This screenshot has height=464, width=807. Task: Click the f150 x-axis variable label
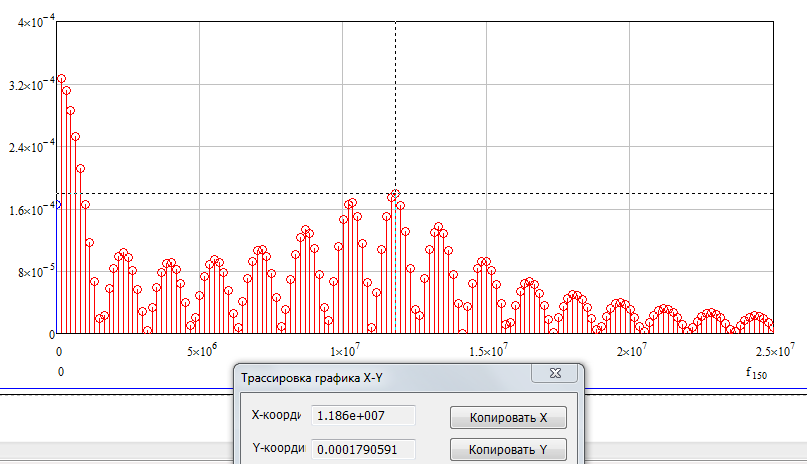pos(756,372)
